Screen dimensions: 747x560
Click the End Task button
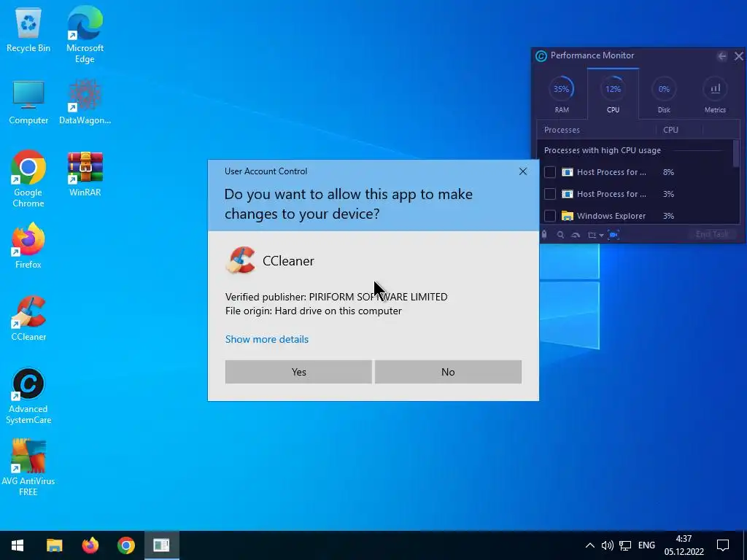click(712, 234)
